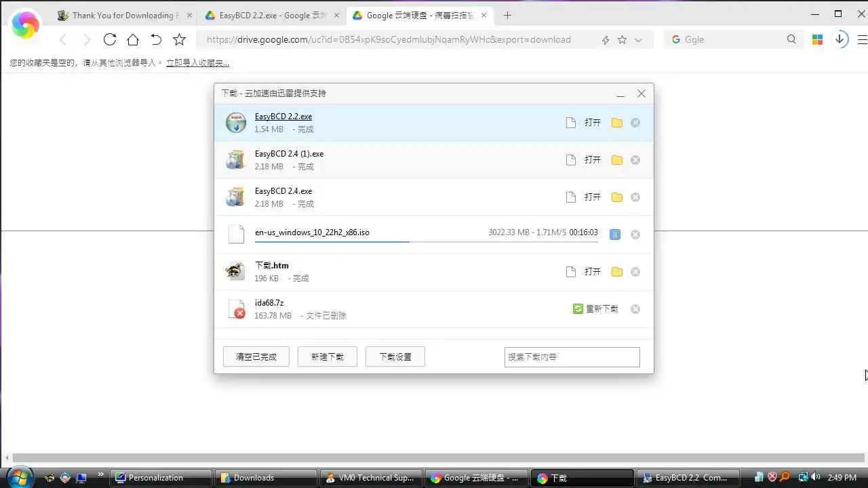Remove 下载.htm with its X icon

point(635,272)
